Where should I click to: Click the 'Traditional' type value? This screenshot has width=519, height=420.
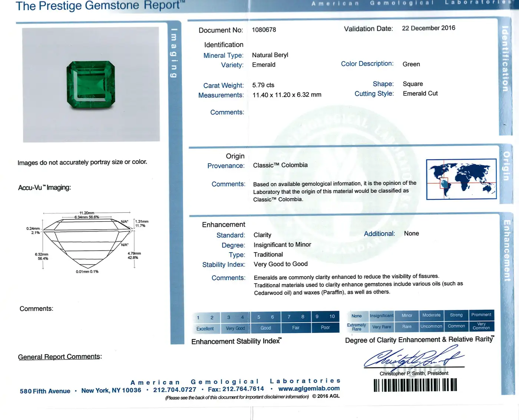[268, 254]
